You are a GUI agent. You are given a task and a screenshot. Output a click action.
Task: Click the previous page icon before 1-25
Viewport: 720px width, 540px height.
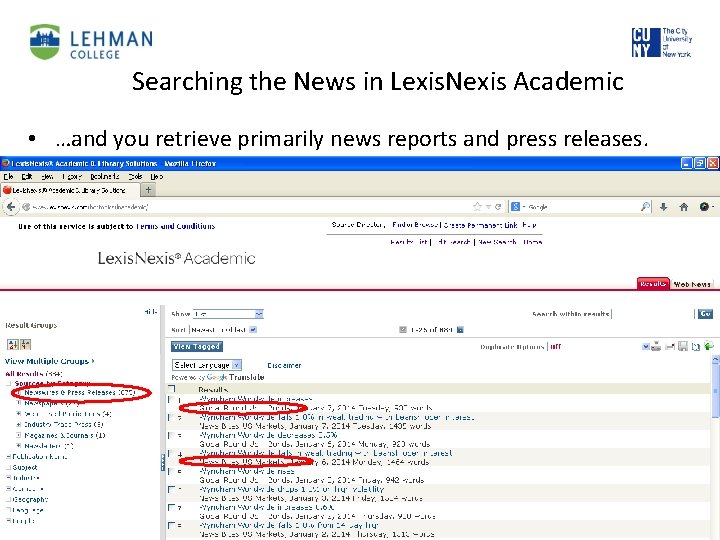pos(403,330)
